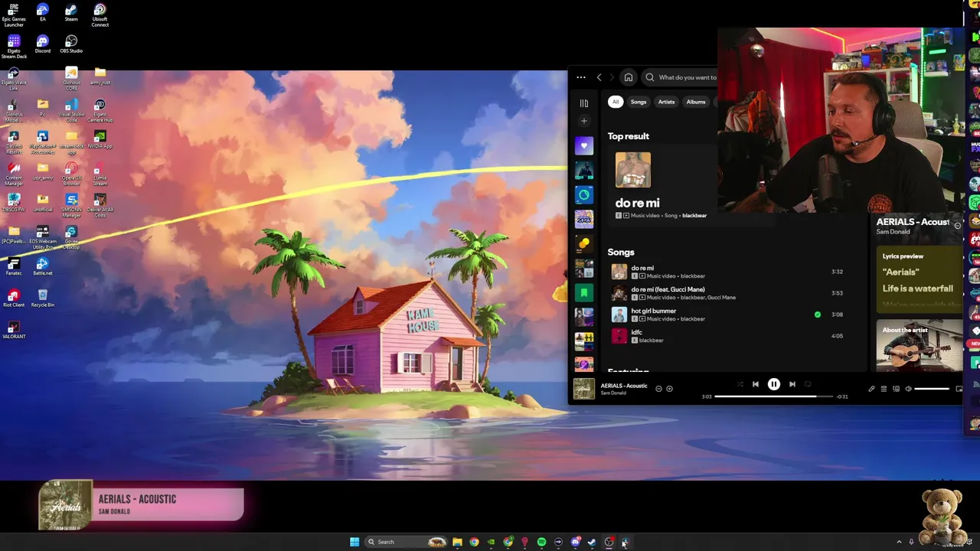Open the green bookmark Your Episodes item

[x=583, y=292]
